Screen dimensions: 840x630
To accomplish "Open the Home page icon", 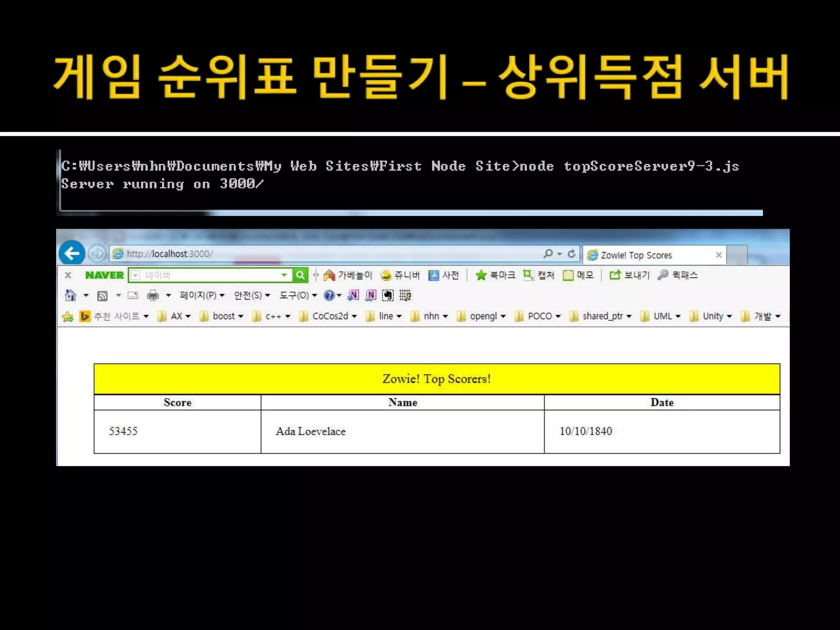I will pyautogui.click(x=71, y=295).
